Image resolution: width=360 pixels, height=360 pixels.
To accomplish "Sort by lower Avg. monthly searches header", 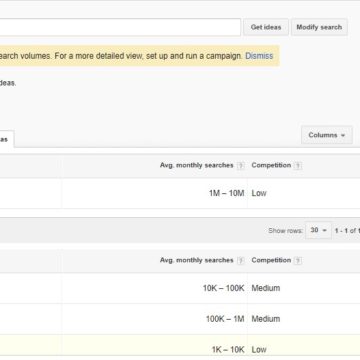I will 197,260.
